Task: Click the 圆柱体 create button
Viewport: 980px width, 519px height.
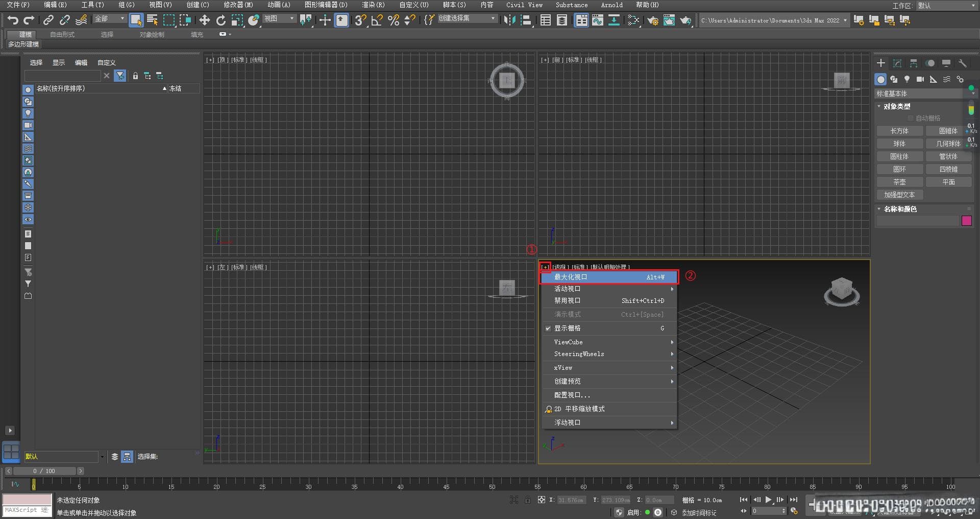Action: point(899,156)
